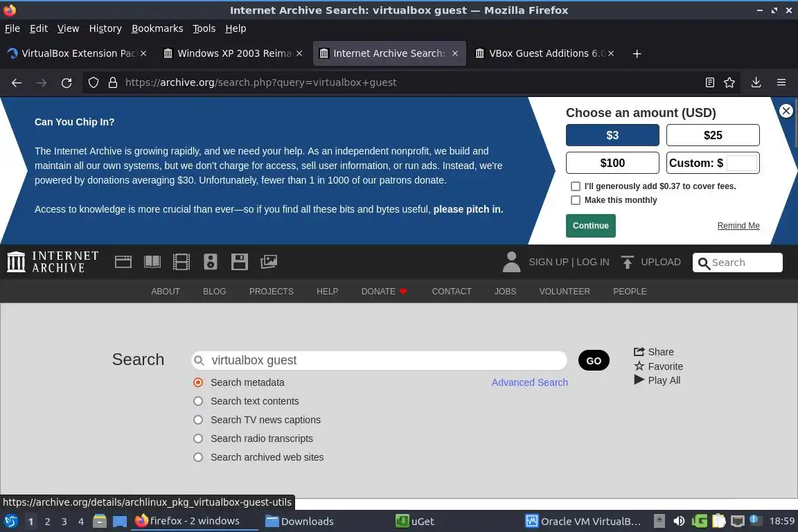This screenshot has height=532, width=798.
Task: Select Search radio transcripts option
Action: (x=198, y=438)
